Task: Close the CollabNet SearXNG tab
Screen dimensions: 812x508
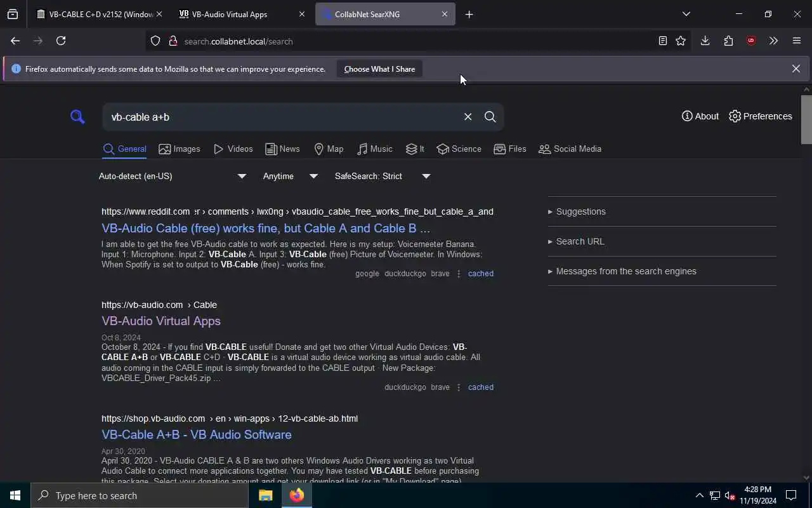Action: [x=445, y=14]
